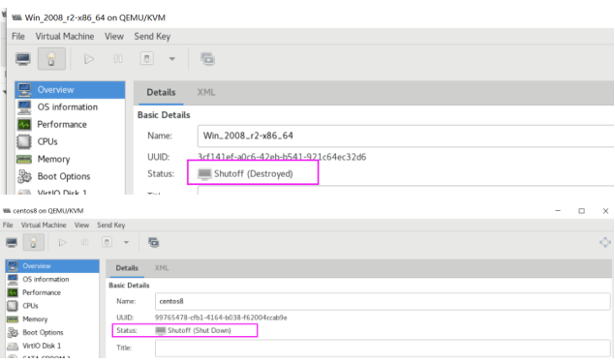The height and width of the screenshot is (364, 615).
Task: Switch to Details tab in centos8 window
Action: tap(127, 268)
